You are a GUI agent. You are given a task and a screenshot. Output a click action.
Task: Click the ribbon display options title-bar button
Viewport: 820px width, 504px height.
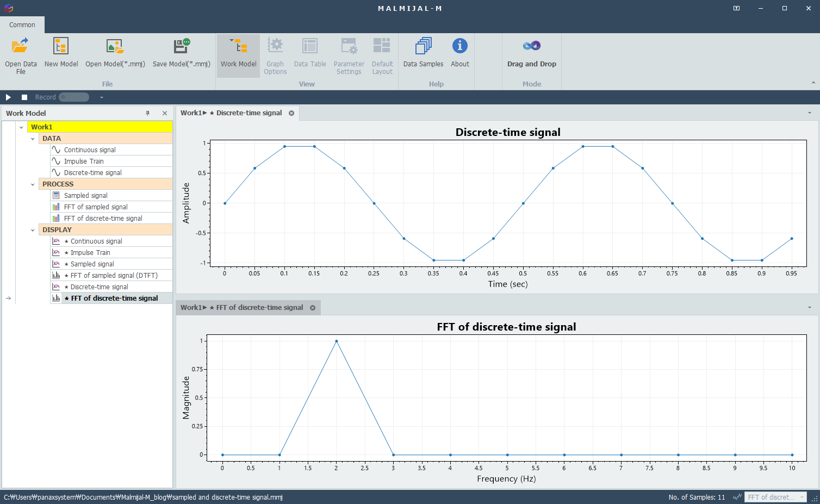point(736,8)
